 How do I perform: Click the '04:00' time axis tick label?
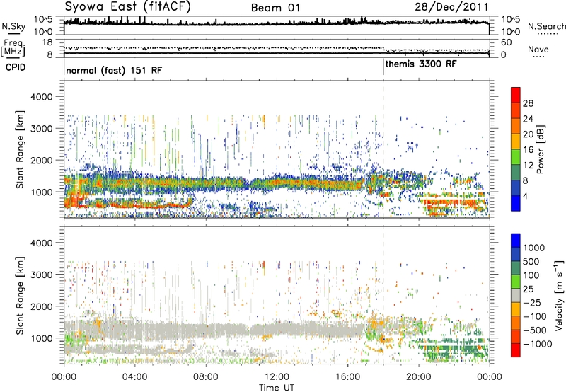coord(134,377)
